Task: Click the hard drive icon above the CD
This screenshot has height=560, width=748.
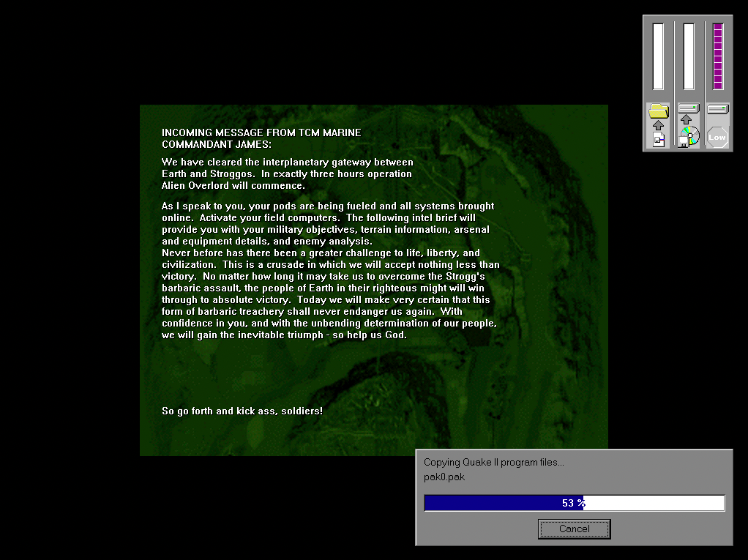Action: (x=689, y=109)
